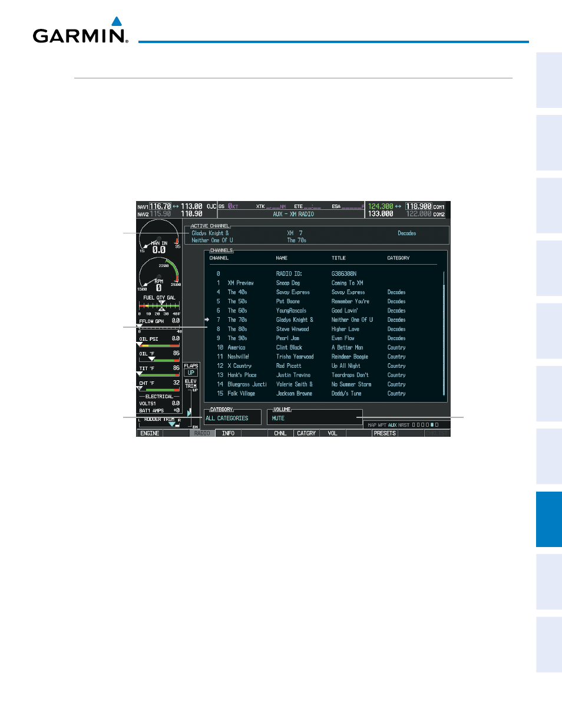Click the CATEGORY column header
Image resolution: width=562 pixels, height=728 pixels.
pyautogui.click(x=398, y=258)
